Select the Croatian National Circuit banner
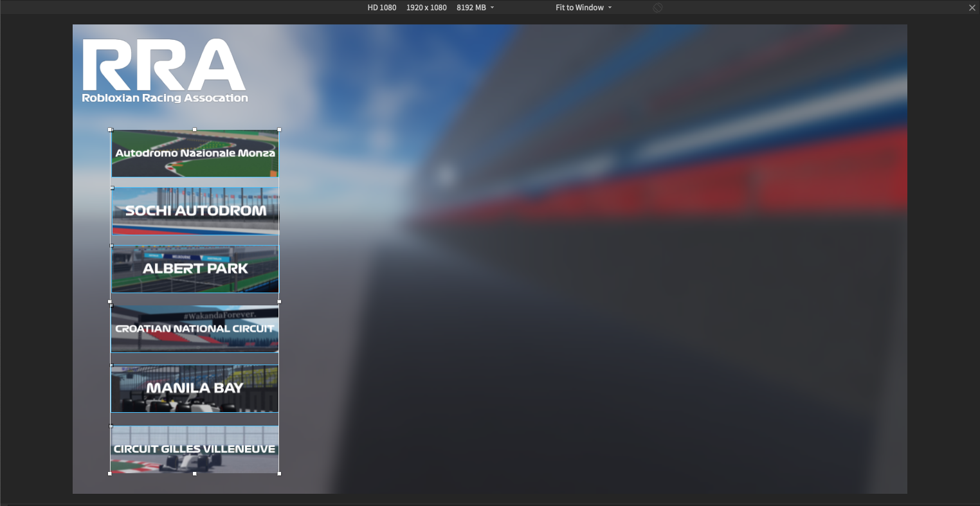The width and height of the screenshot is (980, 506). pyautogui.click(x=195, y=329)
